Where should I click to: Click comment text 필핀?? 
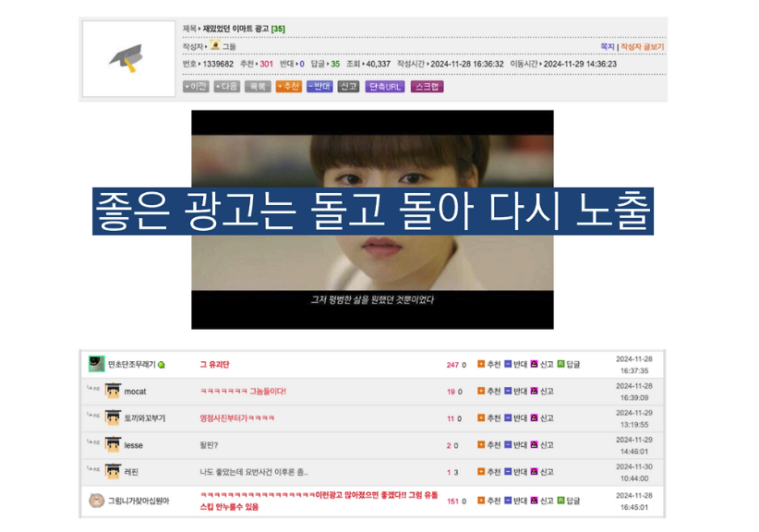click(209, 445)
